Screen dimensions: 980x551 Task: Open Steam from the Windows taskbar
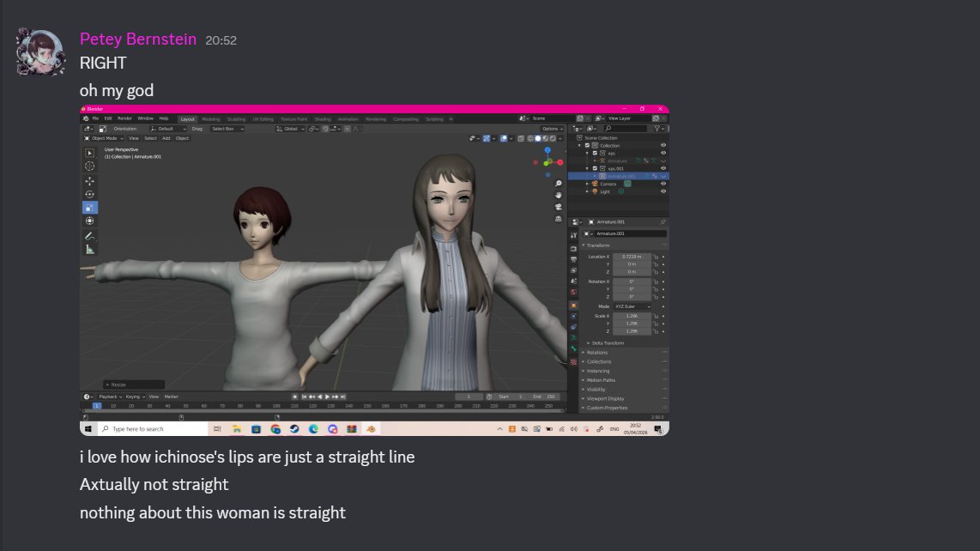294,429
